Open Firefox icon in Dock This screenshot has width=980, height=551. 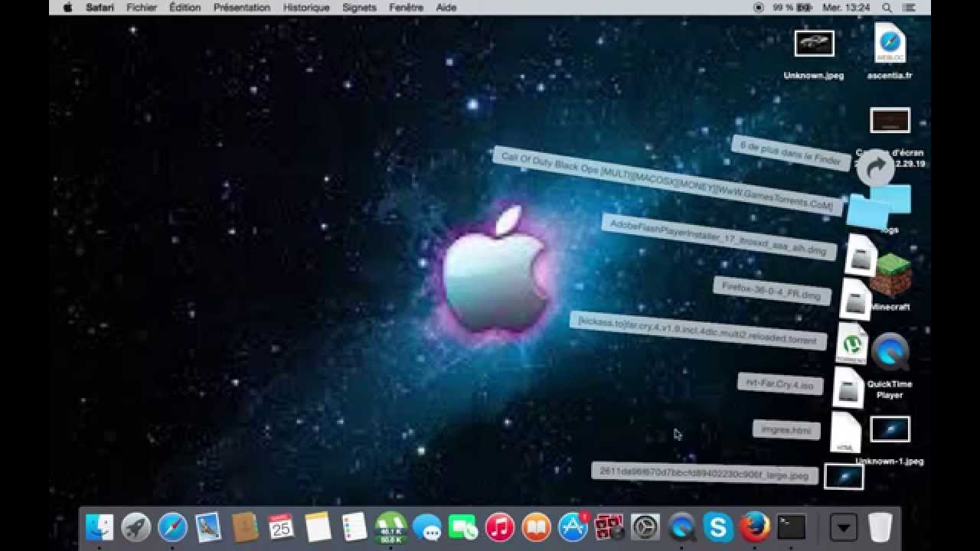click(x=754, y=527)
